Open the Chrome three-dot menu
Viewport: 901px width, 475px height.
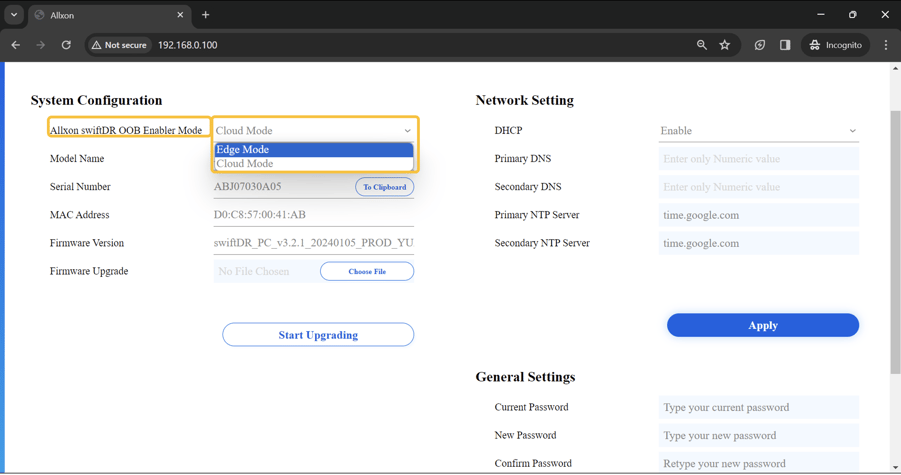tap(885, 45)
